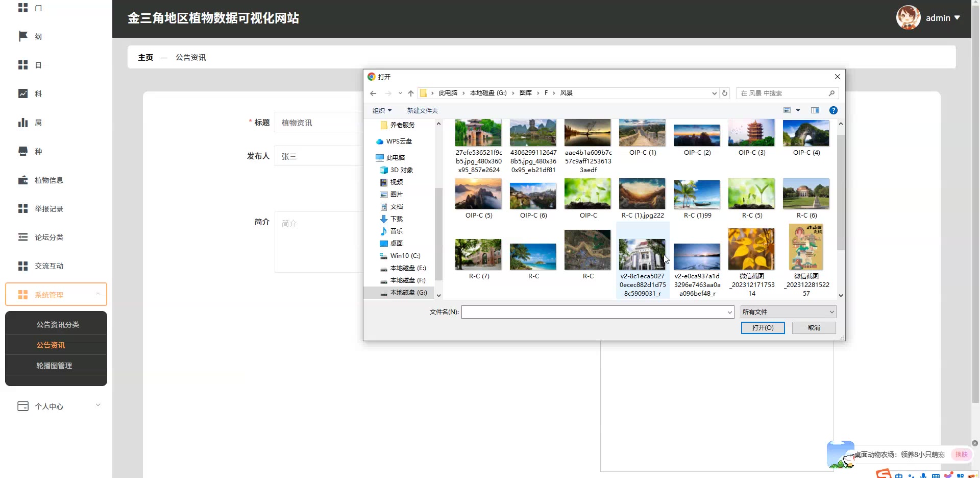The image size is (980, 478).
Task: Open the 植物信息 sidebar icon
Action: [x=23, y=180]
